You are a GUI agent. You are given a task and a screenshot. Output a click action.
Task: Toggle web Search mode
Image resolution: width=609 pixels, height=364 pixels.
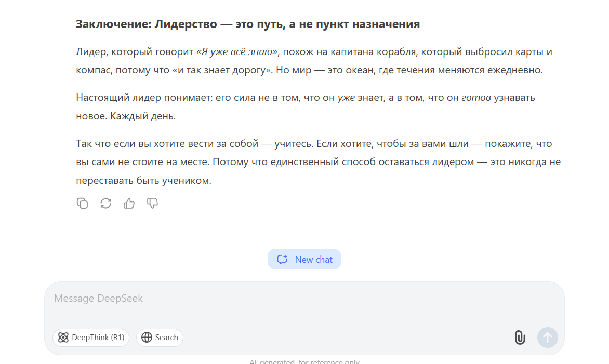160,338
